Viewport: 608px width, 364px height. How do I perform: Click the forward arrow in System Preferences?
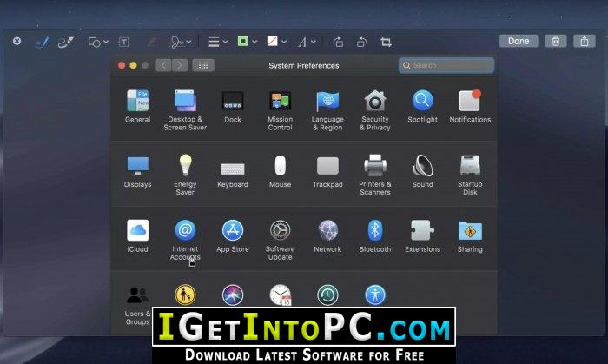pos(180,65)
